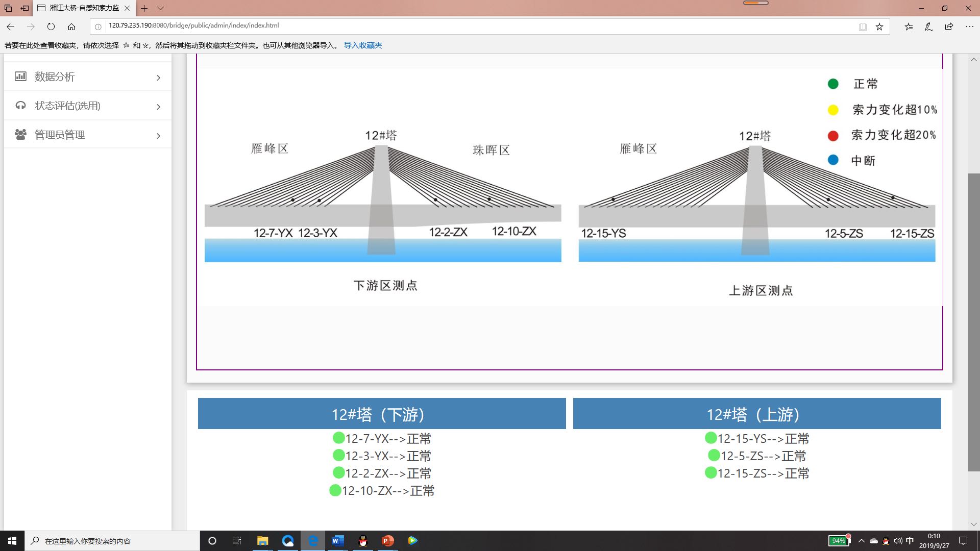Viewport: 980px width, 551px height.
Task: Click status row 12-2-ZX-->正常
Action: click(382, 473)
